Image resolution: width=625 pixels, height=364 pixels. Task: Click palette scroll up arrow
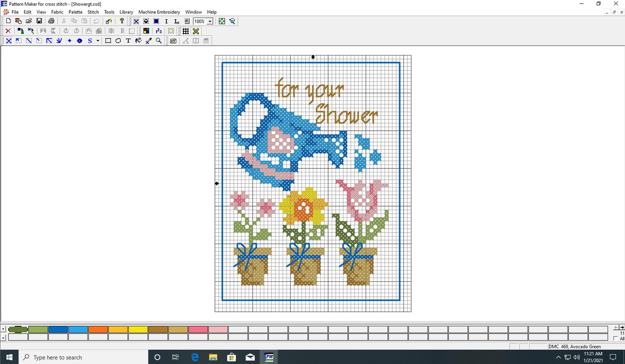pyautogui.click(x=3, y=329)
